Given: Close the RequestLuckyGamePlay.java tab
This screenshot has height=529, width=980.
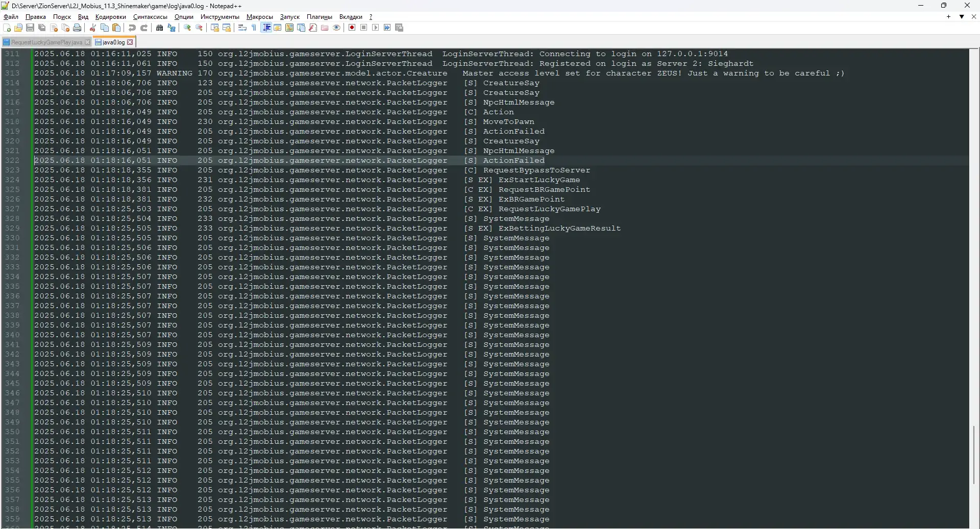Looking at the screenshot, I should 87,42.
